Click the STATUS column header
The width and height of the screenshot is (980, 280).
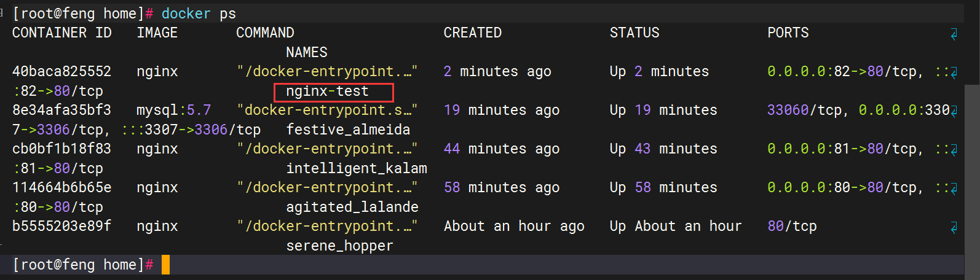(x=634, y=33)
